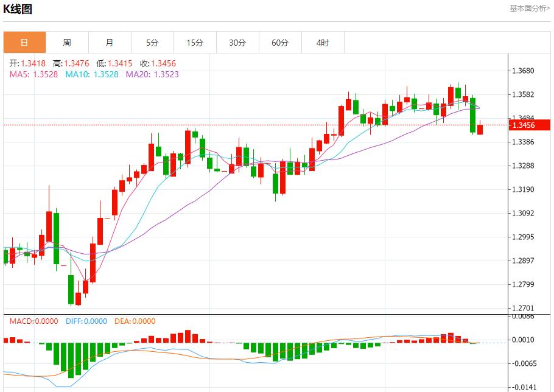This screenshot has height=392, width=554.
Task: Click the MA20 indicator label
Action: 152,74
